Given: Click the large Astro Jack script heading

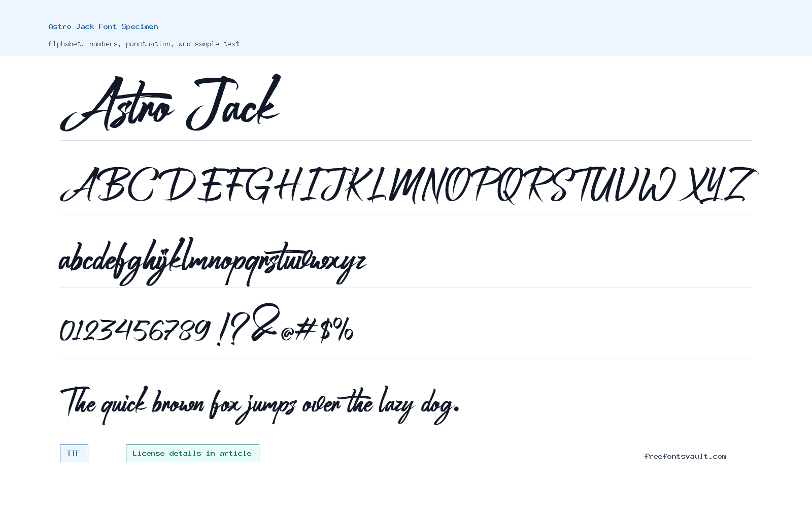Looking at the screenshot, I should (x=170, y=103).
